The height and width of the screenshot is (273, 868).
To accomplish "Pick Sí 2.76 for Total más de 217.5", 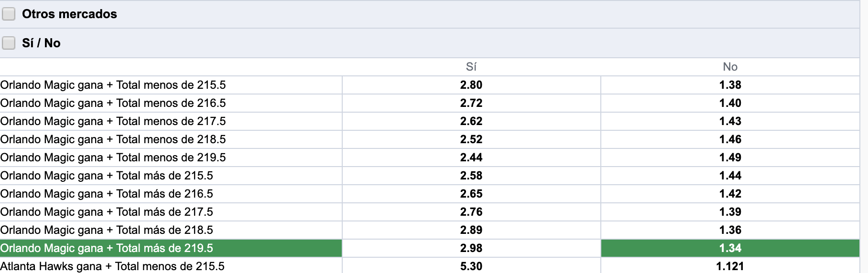I will (x=471, y=212).
